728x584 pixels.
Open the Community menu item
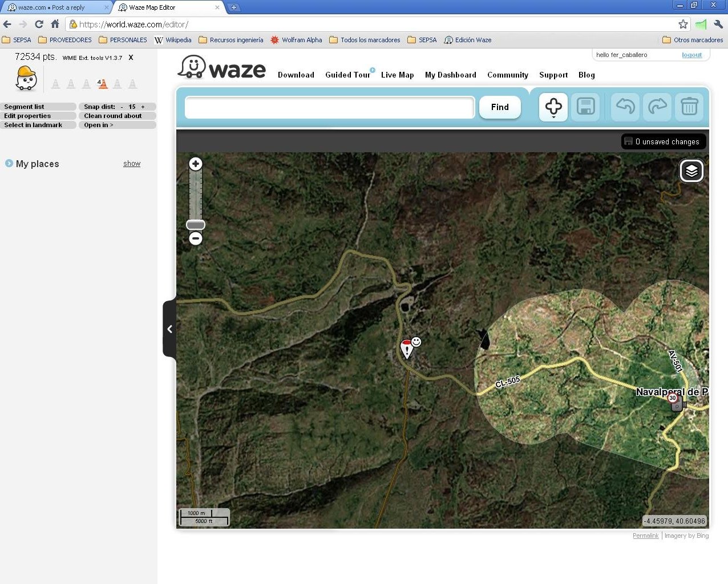coord(507,75)
